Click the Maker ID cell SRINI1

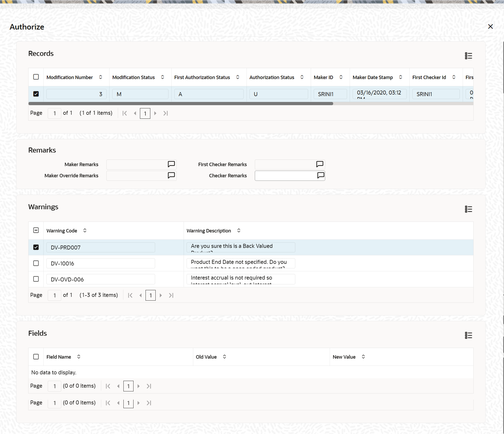tap(330, 94)
